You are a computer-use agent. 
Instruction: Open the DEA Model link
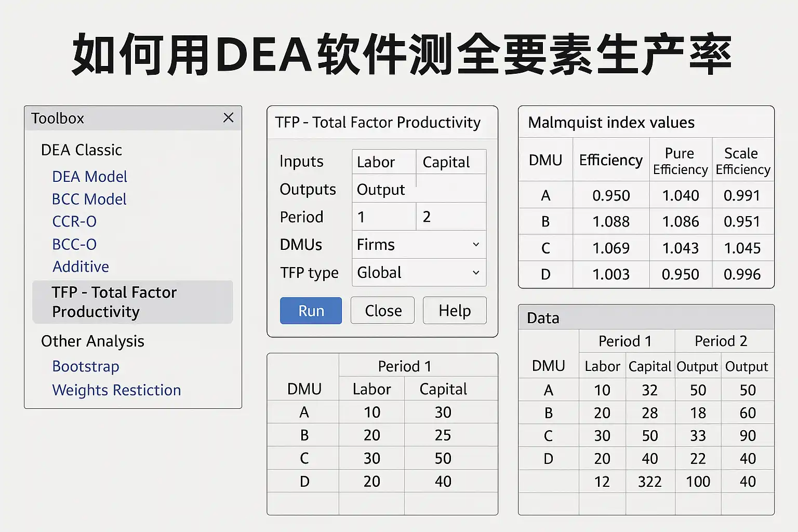point(89,177)
